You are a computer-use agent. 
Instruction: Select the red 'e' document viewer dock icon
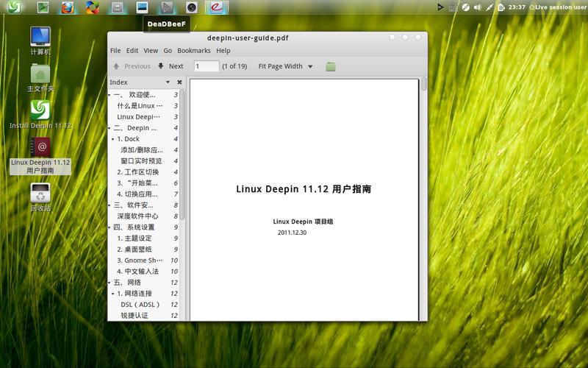[x=216, y=7]
